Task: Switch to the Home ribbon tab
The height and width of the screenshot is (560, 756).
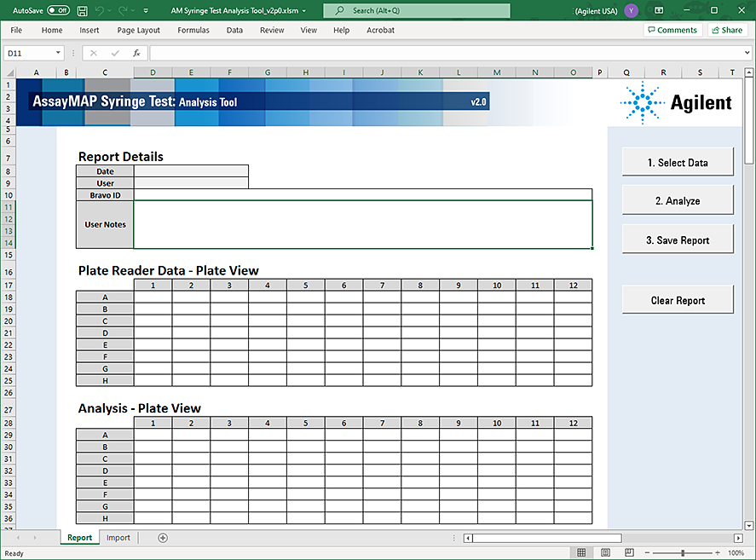Action: coord(52,30)
